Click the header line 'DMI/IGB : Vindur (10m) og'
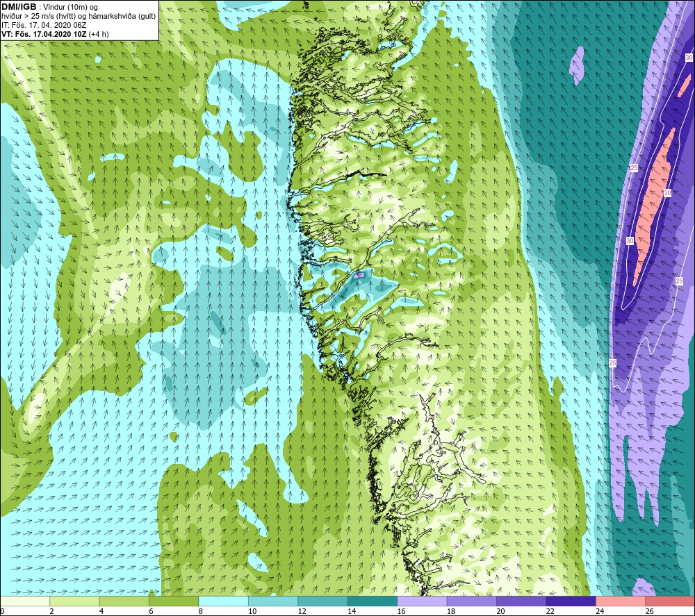The image size is (695, 616). click(x=49, y=7)
